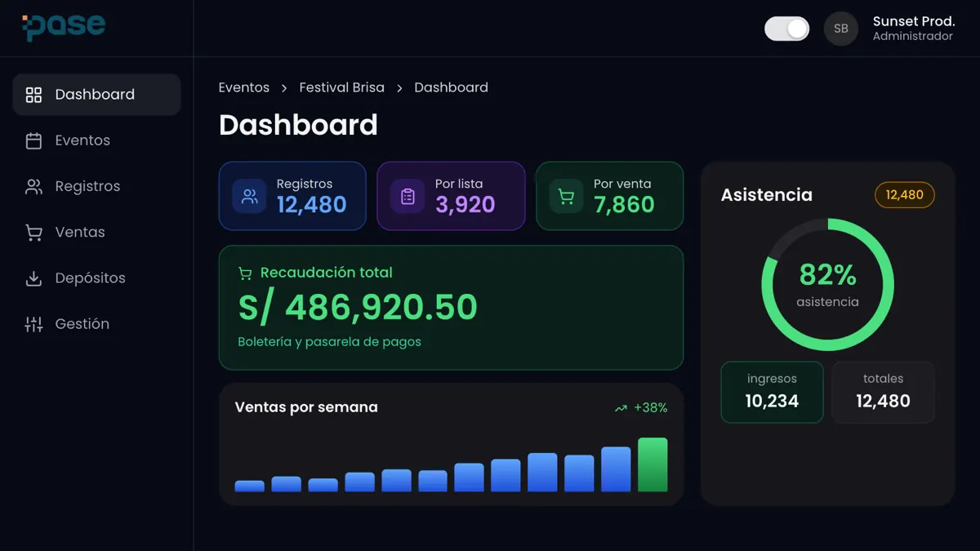Click the +38% growth value

click(651, 408)
